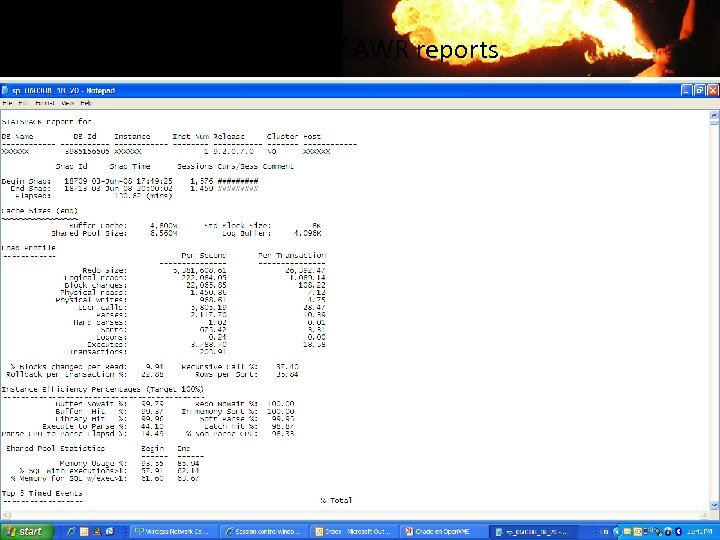Open the Format menu in Notepad

pyautogui.click(x=45, y=103)
